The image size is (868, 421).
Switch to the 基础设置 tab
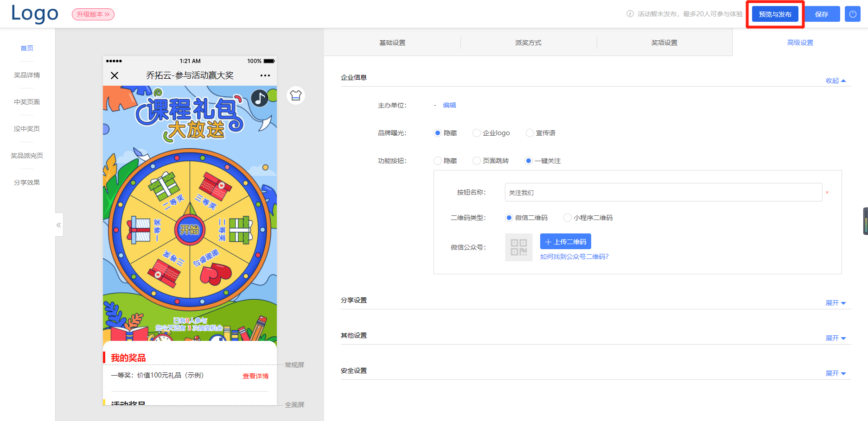(392, 43)
